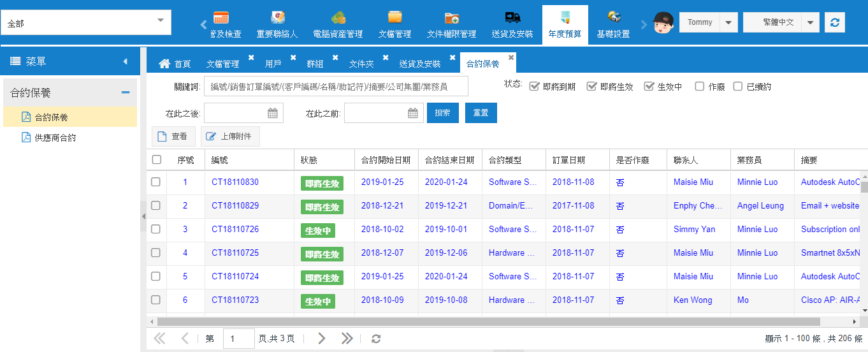The image size is (868, 352).
Task: Click the horizontal scrollbar under the table
Action: pos(446,321)
